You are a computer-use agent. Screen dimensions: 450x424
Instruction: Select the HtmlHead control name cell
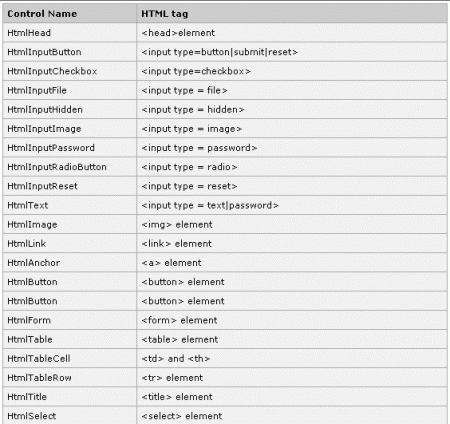69,33
